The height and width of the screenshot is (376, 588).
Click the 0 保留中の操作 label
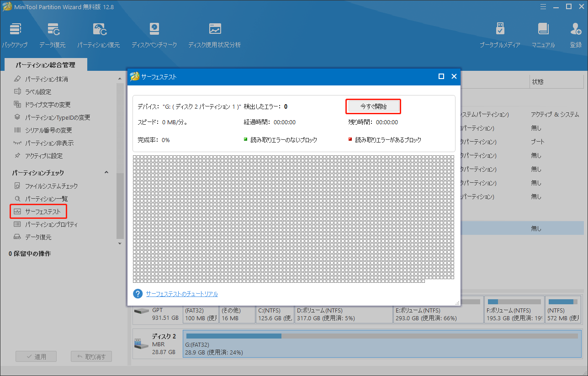pyautogui.click(x=30, y=254)
